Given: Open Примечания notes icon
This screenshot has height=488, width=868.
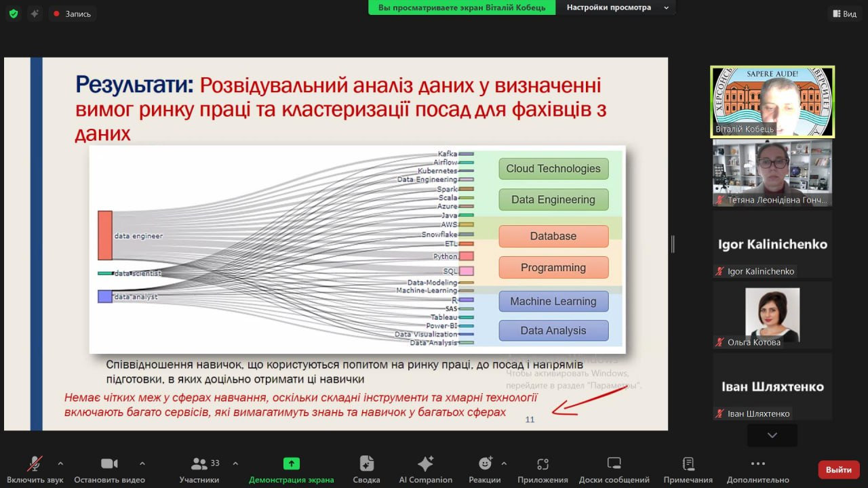Looking at the screenshot, I should tap(688, 464).
